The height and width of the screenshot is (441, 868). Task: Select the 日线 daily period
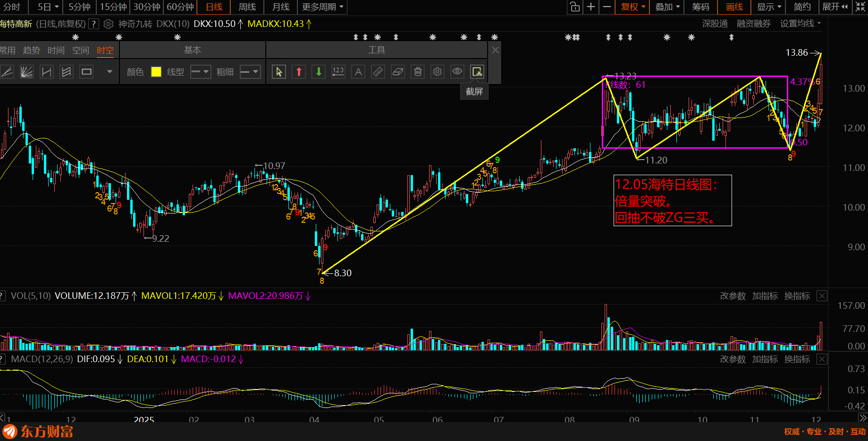click(214, 7)
